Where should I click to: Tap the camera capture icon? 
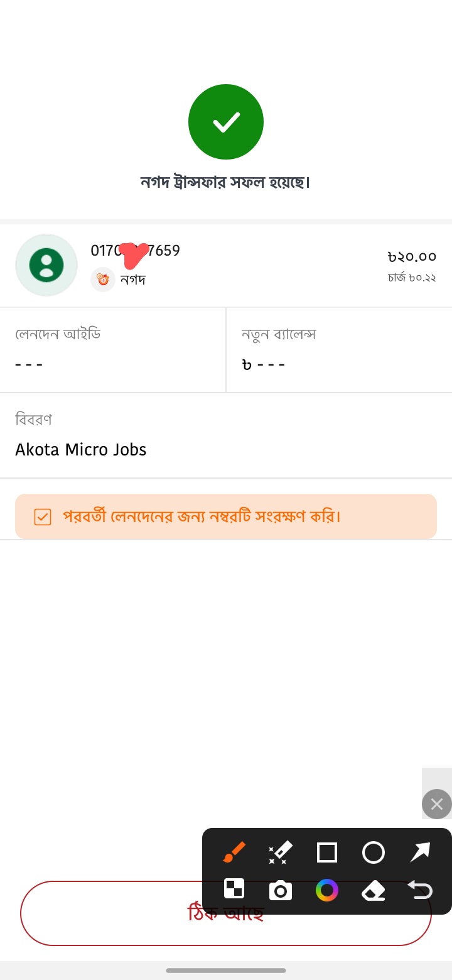[281, 890]
